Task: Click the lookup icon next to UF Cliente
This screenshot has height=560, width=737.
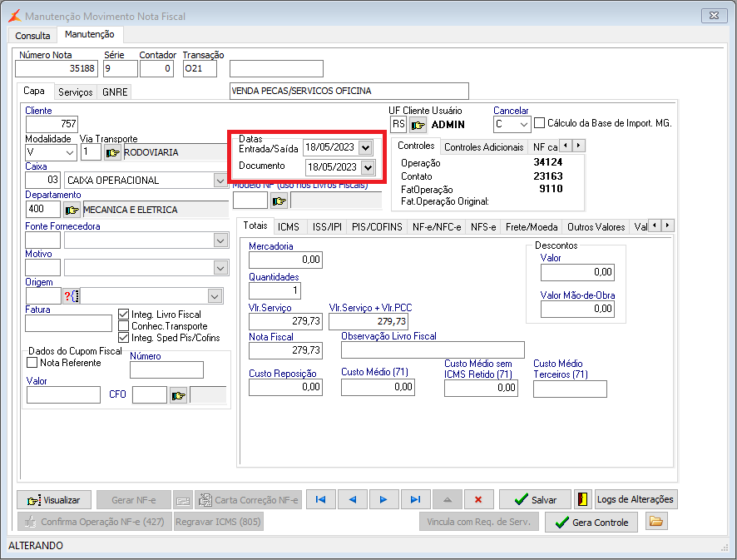Action: pyautogui.click(x=418, y=124)
